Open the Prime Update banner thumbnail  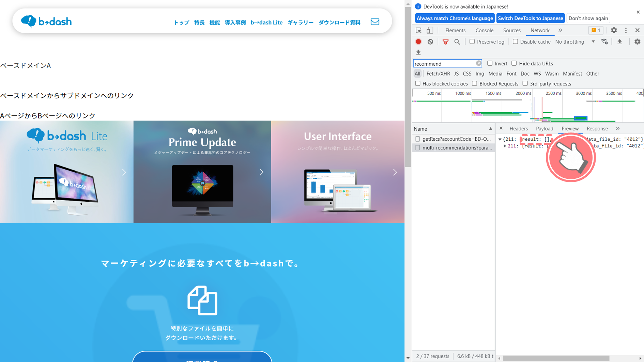tap(202, 172)
